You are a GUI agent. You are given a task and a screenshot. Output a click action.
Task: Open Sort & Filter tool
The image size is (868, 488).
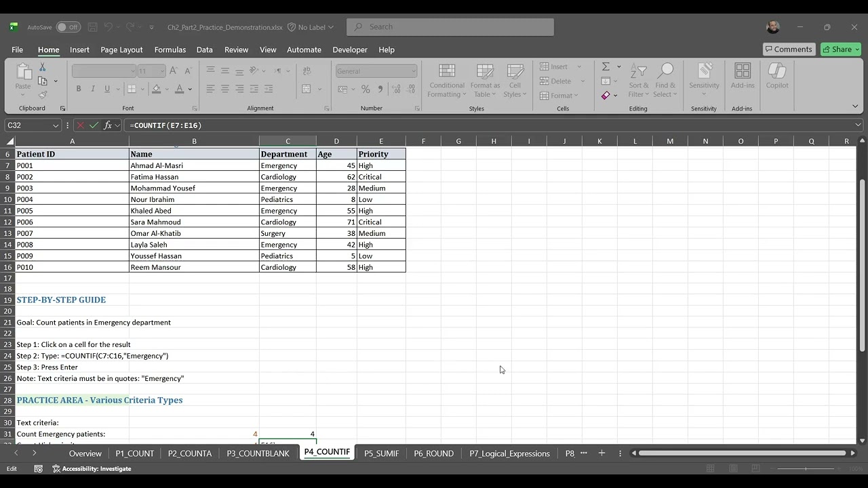638,80
